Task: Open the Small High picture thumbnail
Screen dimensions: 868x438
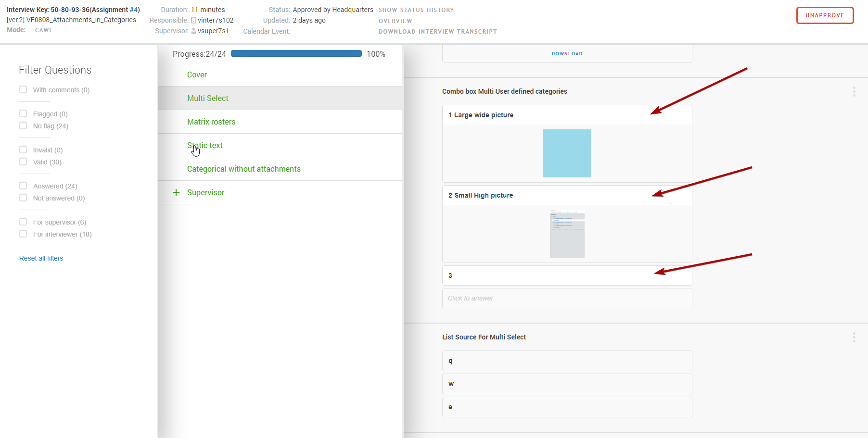Action: tap(567, 234)
